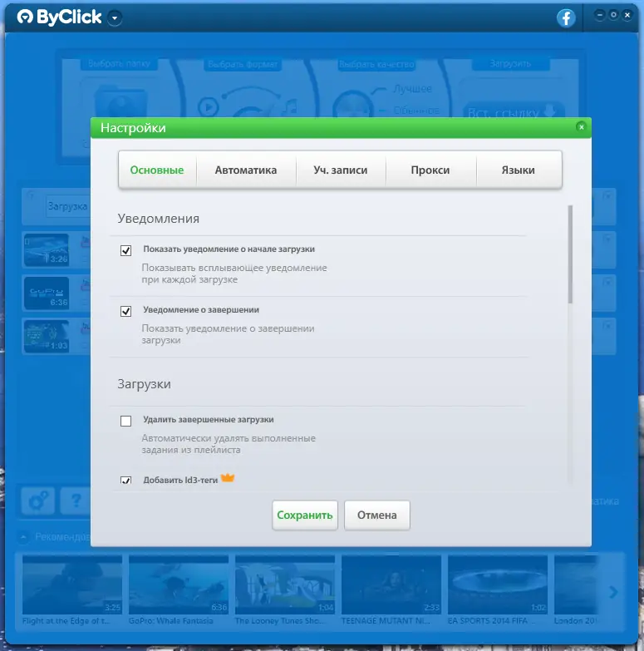Open TEENAGE MUTANT NI... recommended video

pyautogui.click(x=391, y=585)
